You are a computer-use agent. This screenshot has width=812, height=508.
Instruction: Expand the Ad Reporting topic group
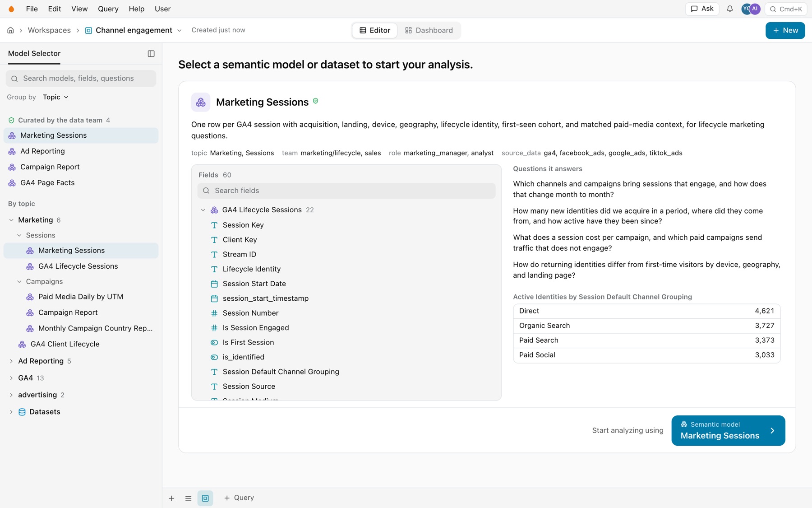11,361
